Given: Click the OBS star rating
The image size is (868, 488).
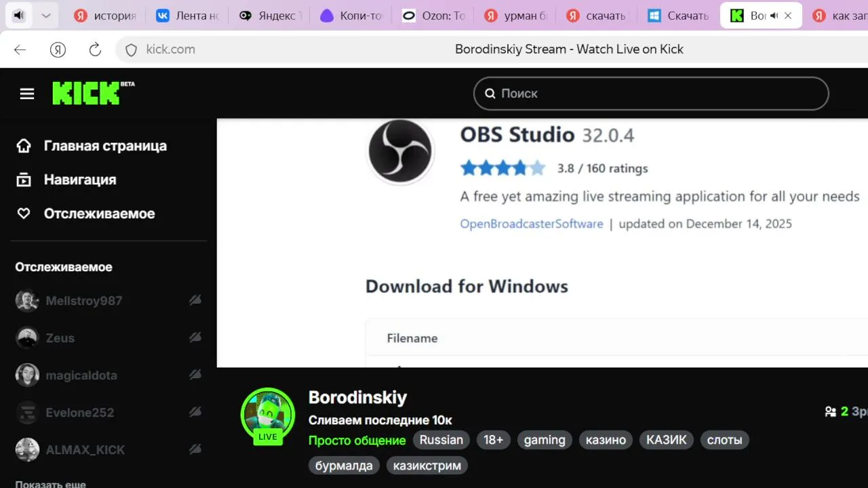Looking at the screenshot, I should (x=502, y=168).
